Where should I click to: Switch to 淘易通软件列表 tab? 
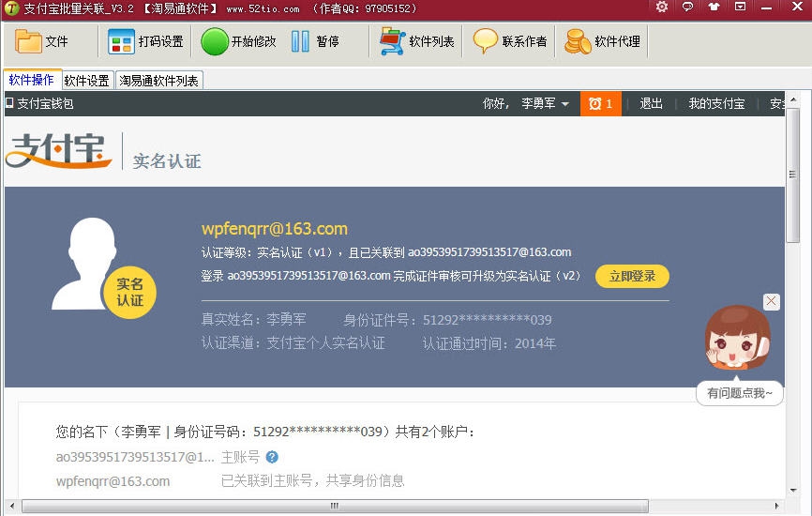tap(159, 81)
